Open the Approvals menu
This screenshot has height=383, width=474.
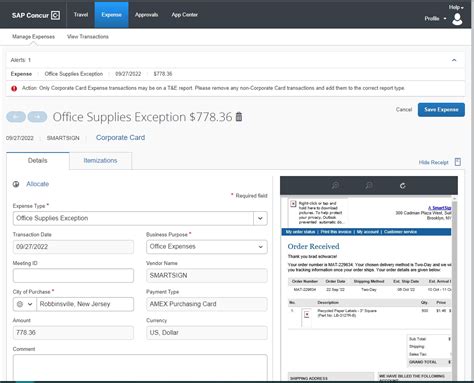tap(146, 15)
